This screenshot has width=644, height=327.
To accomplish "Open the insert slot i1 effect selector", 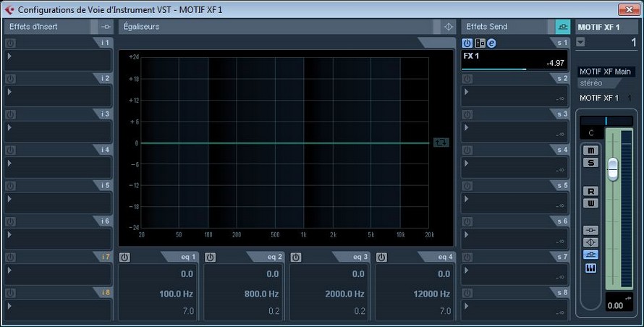I will tap(59, 59).
